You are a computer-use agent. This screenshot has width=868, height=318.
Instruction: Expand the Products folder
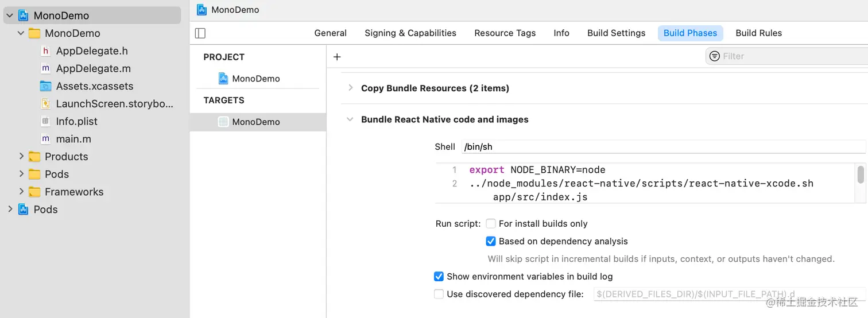21,157
